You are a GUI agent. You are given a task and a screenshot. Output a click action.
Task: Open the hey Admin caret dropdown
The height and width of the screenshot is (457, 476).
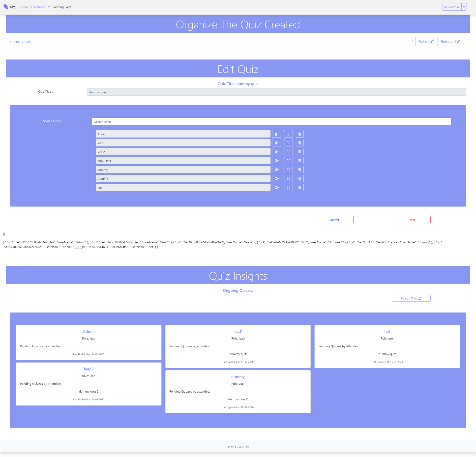coord(464,7)
